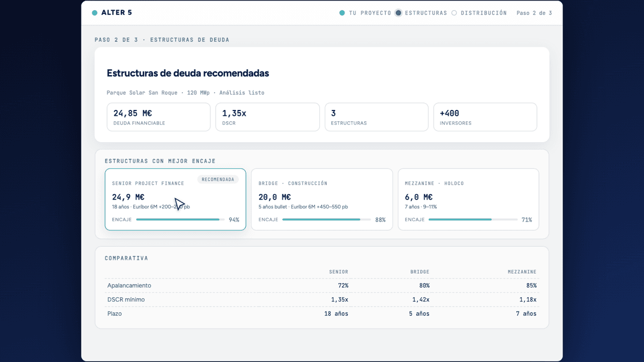Click the 1,35x DSCR metric tile

click(267, 117)
